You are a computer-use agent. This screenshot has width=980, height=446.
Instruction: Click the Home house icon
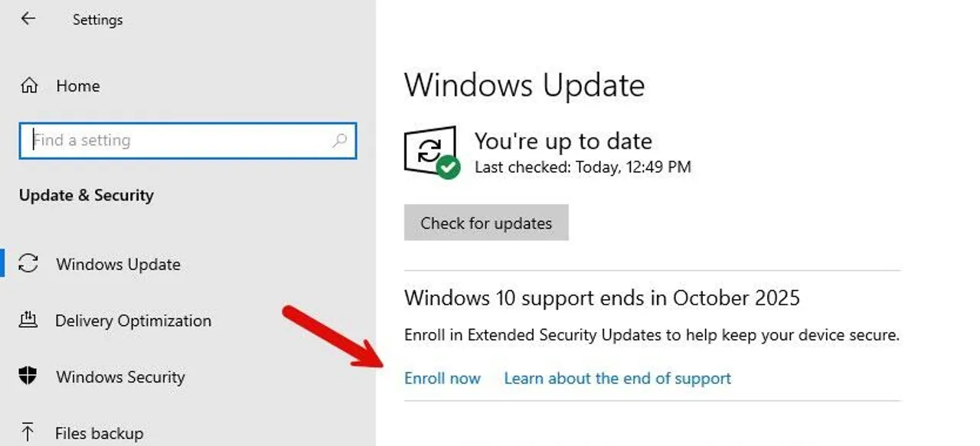click(29, 86)
